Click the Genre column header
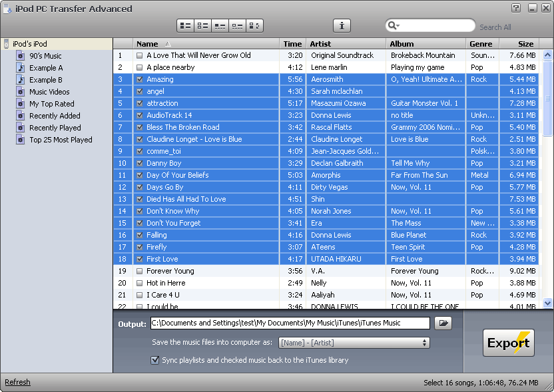Image resolution: width=554 pixels, height=392 pixels. pos(481,44)
